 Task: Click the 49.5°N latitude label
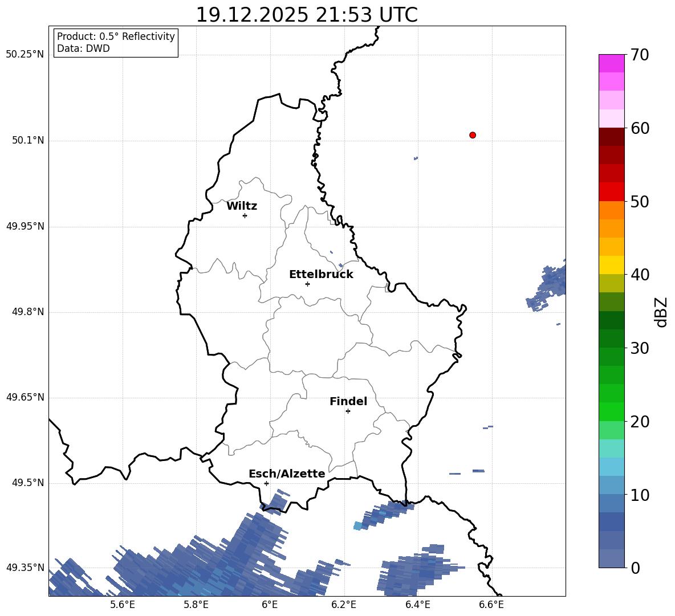[x=28, y=483]
